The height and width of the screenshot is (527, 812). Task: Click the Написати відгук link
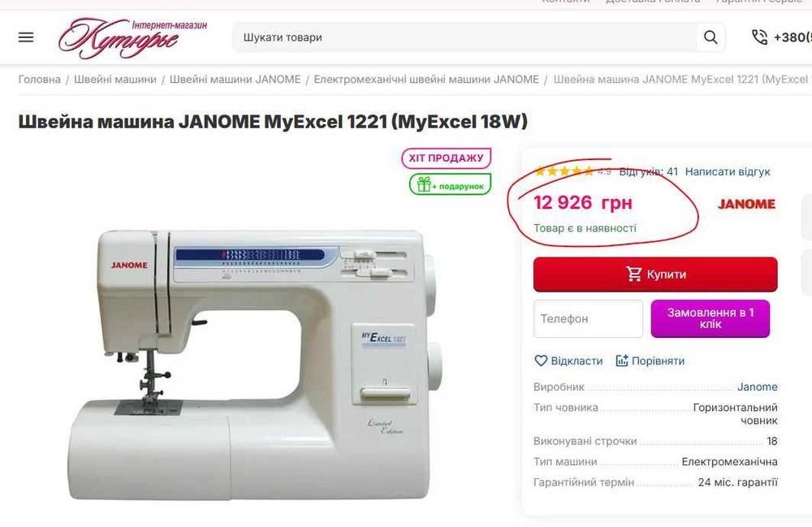(728, 171)
